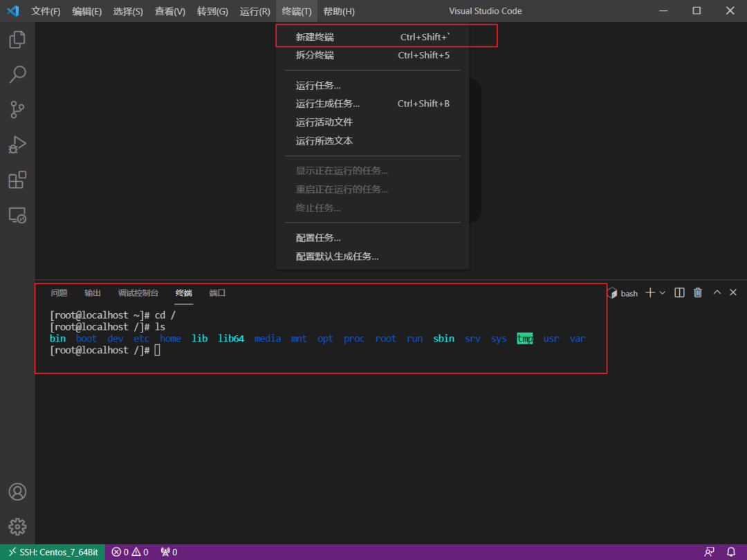Switch to the 调试控制台 panel tab
Screen dimensions: 747x560
point(138,293)
